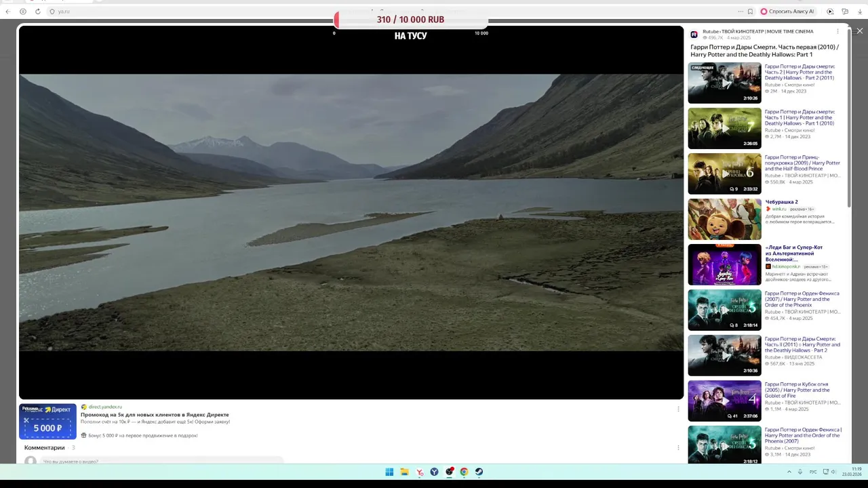Image resolution: width=868 pixels, height=488 pixels.
Task: Open browser downloads icon
Action: point(860,12)
